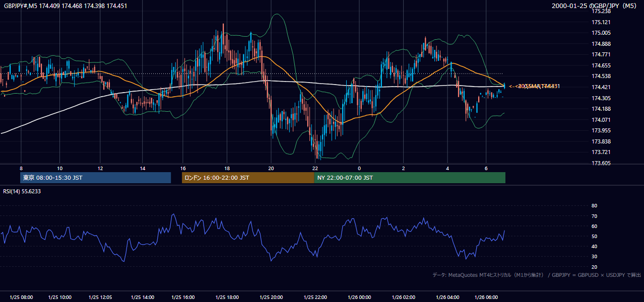This screenshot has height=302, width=644.
Task: Click the RSI scale value 50
Action: click(594, 236)
